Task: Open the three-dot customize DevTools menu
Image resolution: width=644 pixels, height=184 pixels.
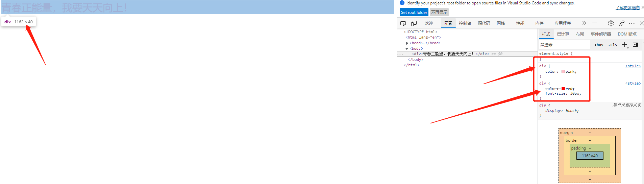Action: point(632,23)
